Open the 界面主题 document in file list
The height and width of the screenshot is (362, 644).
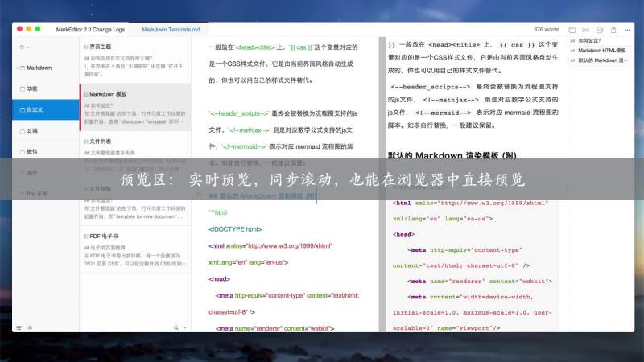pyautogui.click(x=135, y=60)
